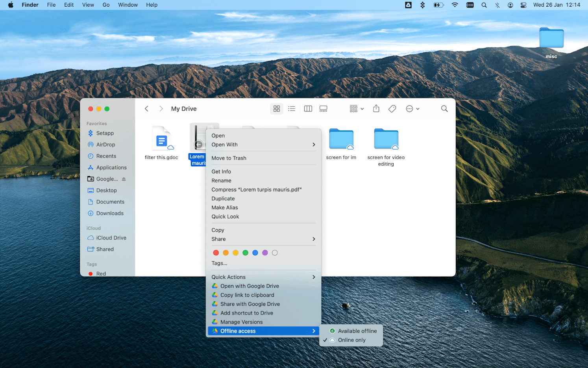Select 'Available offline' in the Offline access submenu

(x=357, y=331)
